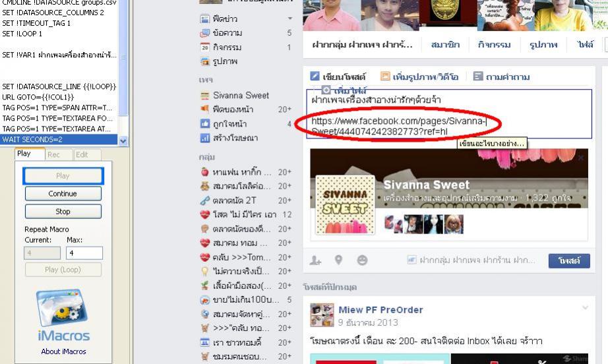Click the Sivanna Sweet logo thumbnail in preview
This screenshot has height=364, width=608.
[345, 204]
